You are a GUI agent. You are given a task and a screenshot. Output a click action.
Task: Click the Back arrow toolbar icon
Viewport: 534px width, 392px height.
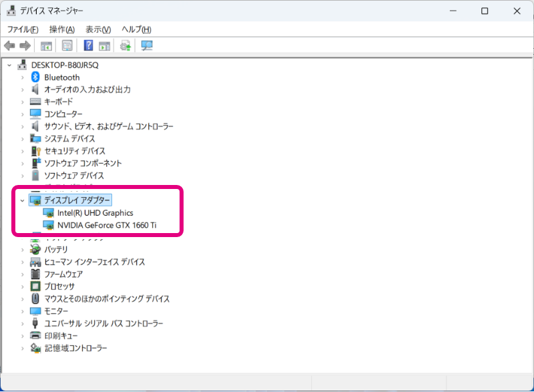pyautogui.click(x=9, y=45)
